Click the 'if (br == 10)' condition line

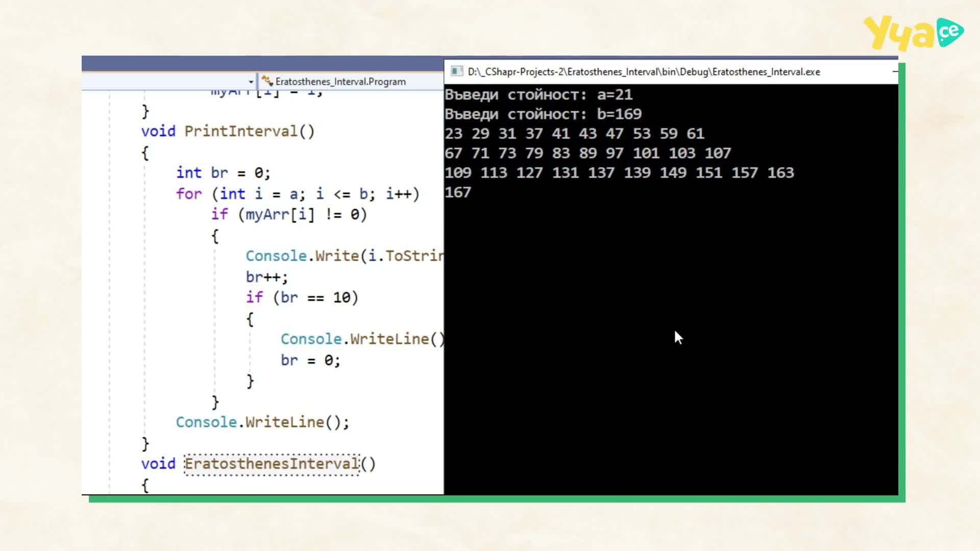302,297
